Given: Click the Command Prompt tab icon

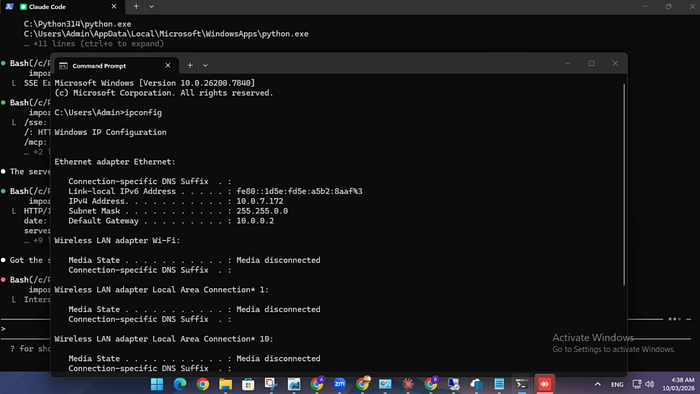Looking at the screenshot, I should pyautogui.click(x=63, y=66).
